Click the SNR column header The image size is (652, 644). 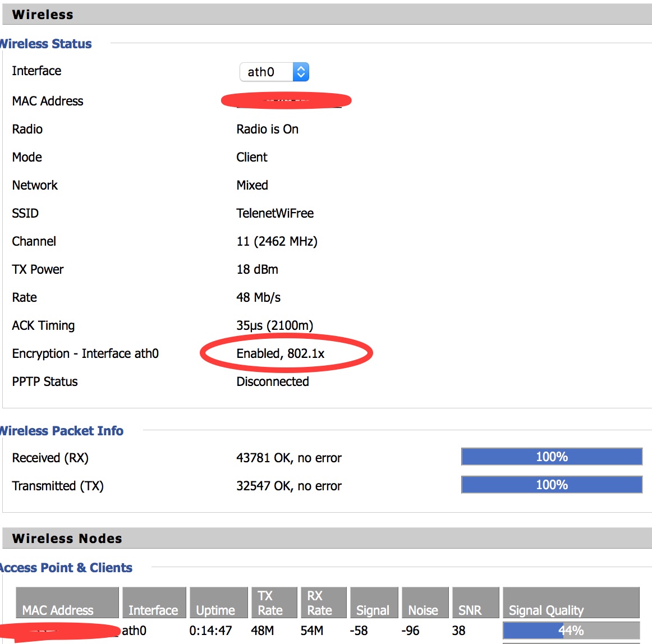click(x=475, y=603)
